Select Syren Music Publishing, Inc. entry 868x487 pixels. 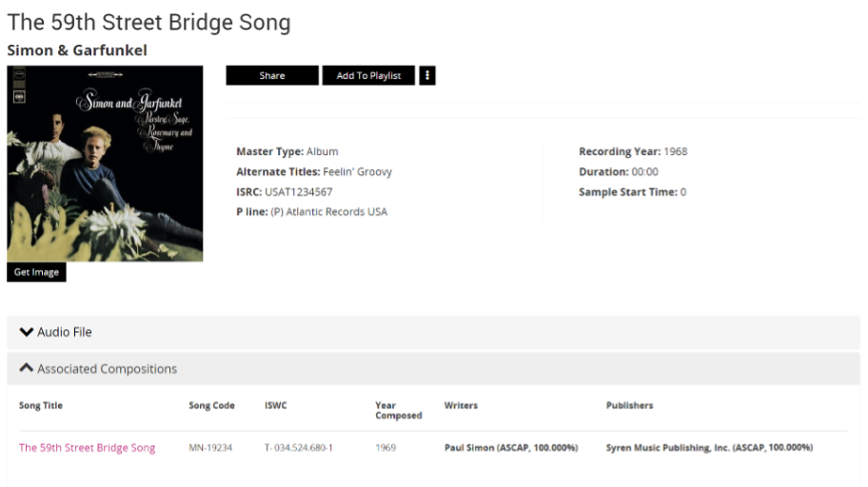(x=709, y=448)
